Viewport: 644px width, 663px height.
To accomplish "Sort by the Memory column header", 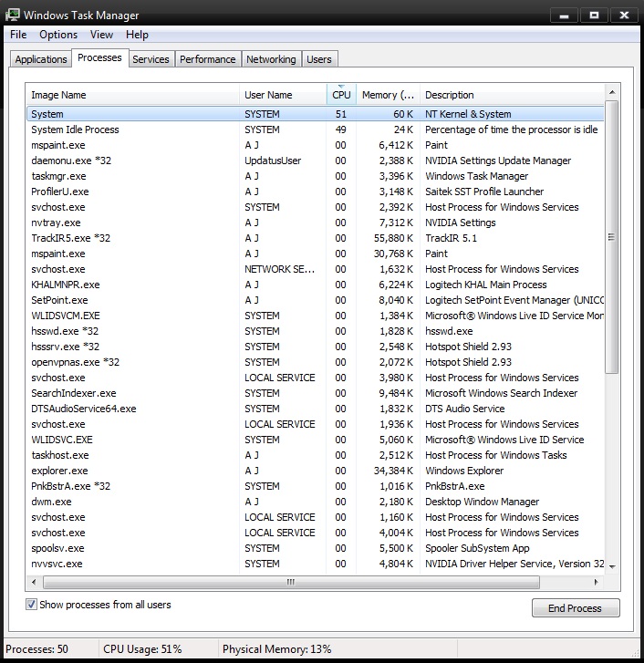I will click(388, 95).
